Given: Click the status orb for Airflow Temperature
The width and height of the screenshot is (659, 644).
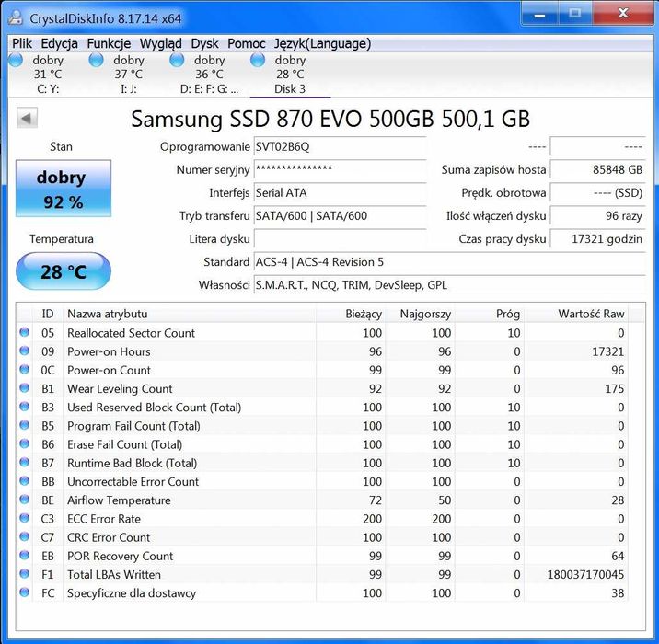Looking at the screenshot, I should [24, 500].
